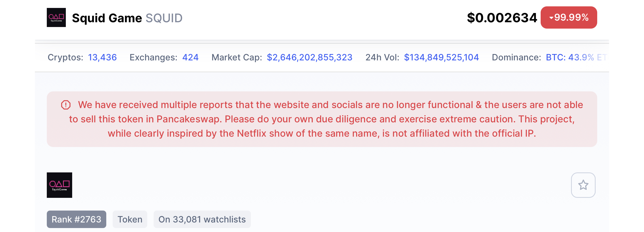The image size is (644, 232).
Task: Click the Rank #2763 badge
Action: pos(76,219)
